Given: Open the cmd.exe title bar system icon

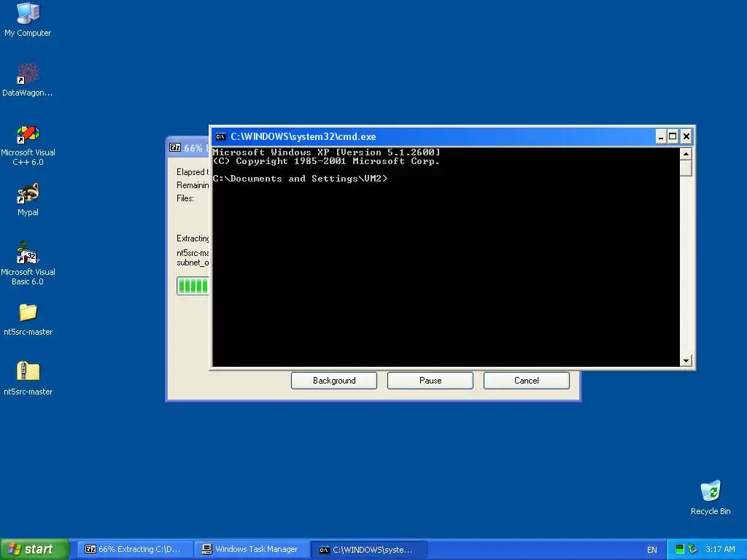Looking at the screenshot, I should (220, 136).
